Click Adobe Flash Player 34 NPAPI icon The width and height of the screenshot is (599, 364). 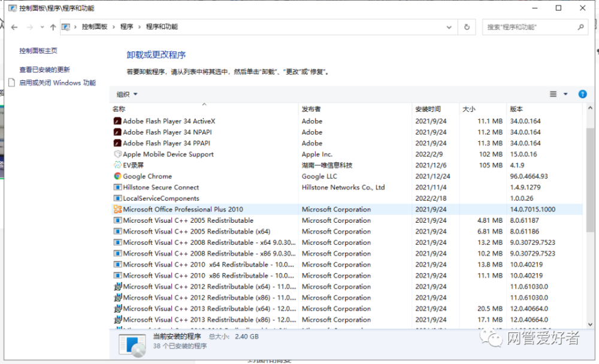click(117, 132)
